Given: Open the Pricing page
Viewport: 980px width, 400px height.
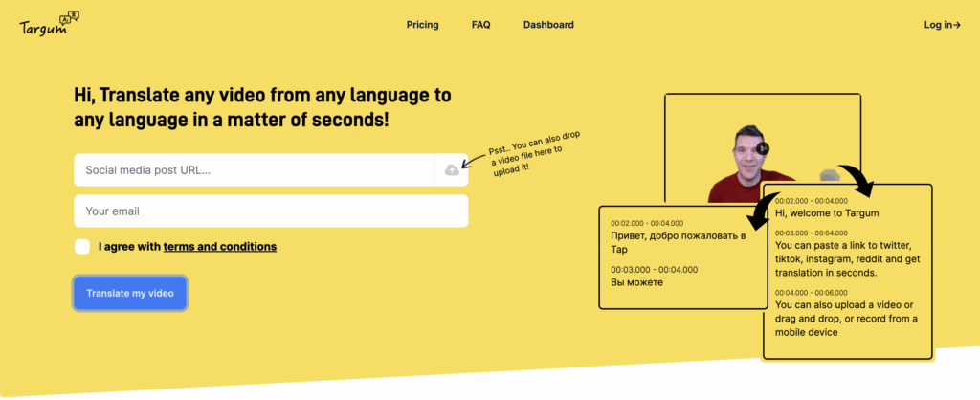Looking at the screenshot, I should 422,25.
